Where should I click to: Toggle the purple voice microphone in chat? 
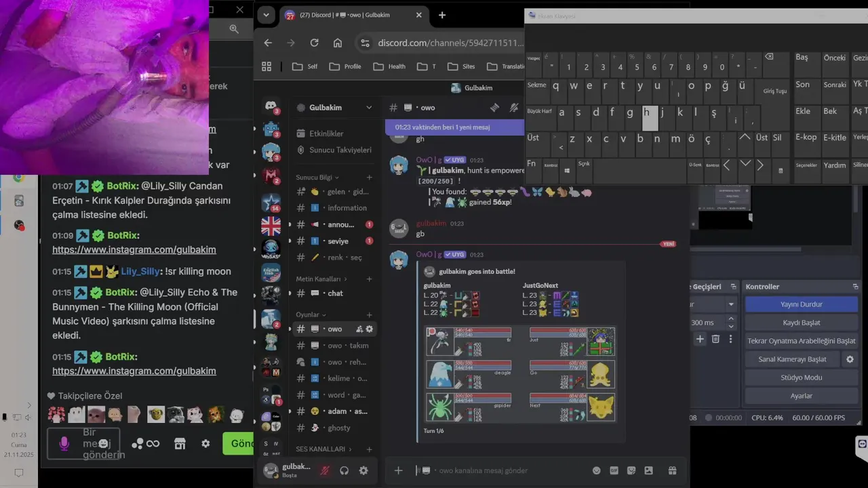click(64, 443)
